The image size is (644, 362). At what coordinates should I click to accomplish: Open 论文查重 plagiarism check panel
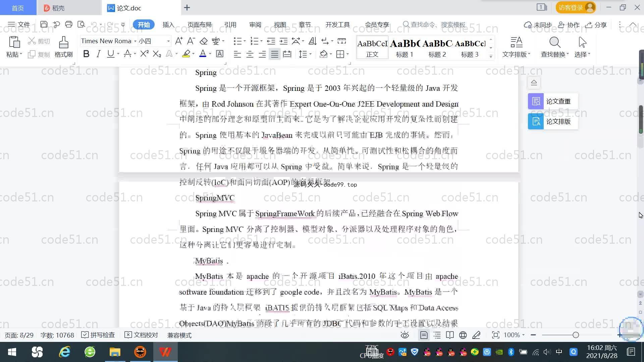tap(553, 101)
